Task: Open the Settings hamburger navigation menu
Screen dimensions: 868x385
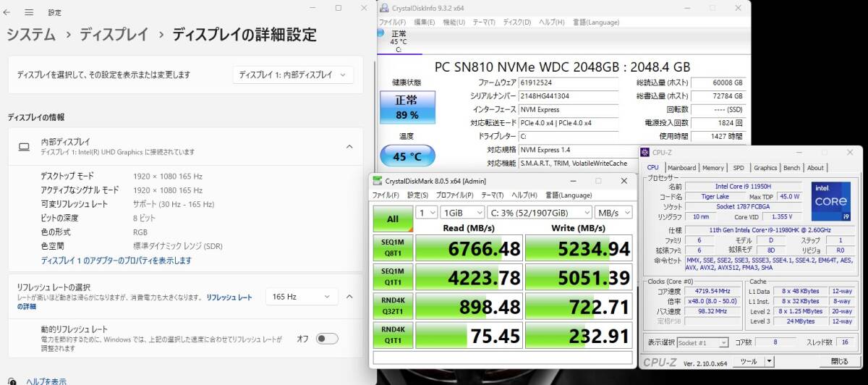Action: [x=29, y=12]
